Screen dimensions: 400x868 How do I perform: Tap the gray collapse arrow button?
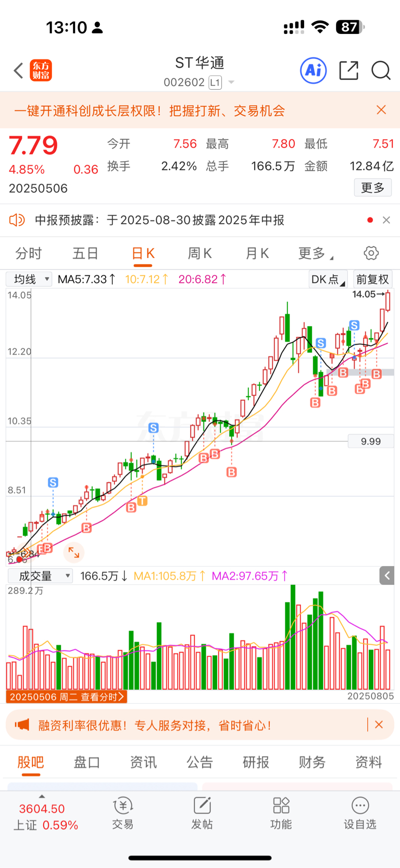[387, 576]
